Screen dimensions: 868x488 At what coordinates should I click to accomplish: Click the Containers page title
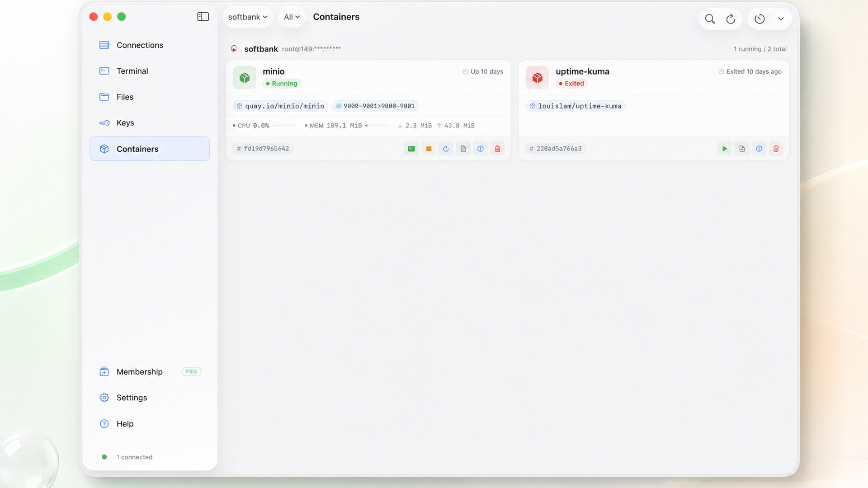[336, 17]
